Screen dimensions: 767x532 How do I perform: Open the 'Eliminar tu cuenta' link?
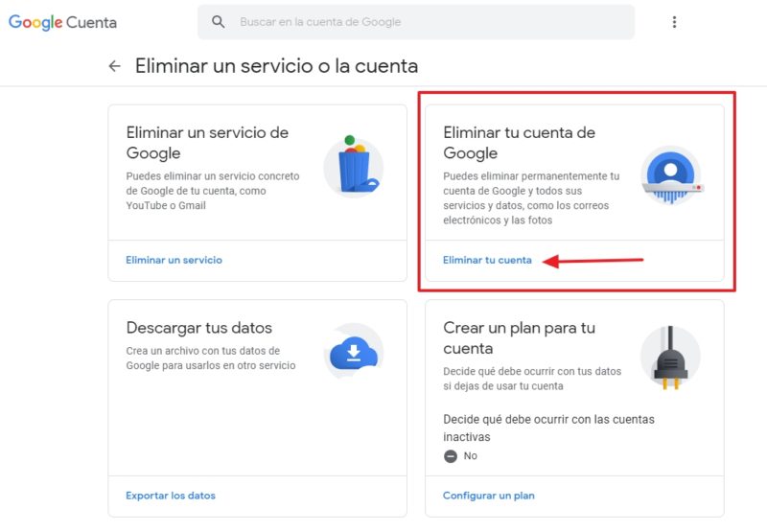tap(487, 260)
